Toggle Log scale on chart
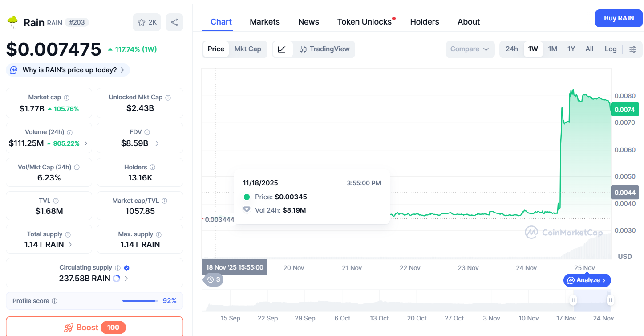644x336 pixels. pyautogui.click(x=611, y=49)
